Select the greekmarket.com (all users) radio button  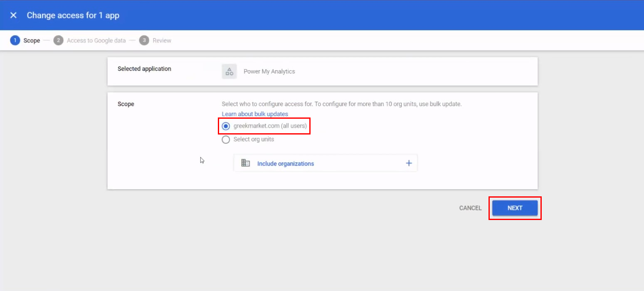coord(226,126)
